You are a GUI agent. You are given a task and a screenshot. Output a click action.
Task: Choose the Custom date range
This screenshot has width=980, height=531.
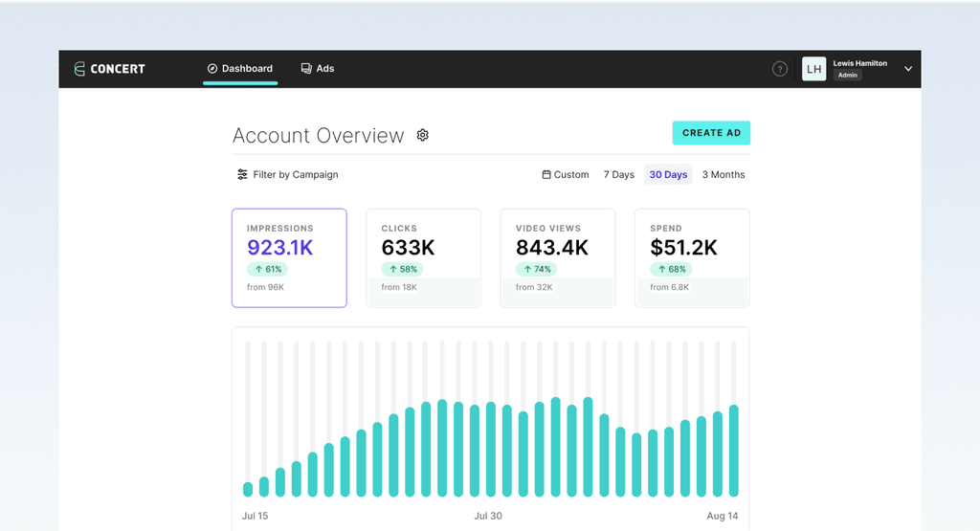[x=565, y=174]
